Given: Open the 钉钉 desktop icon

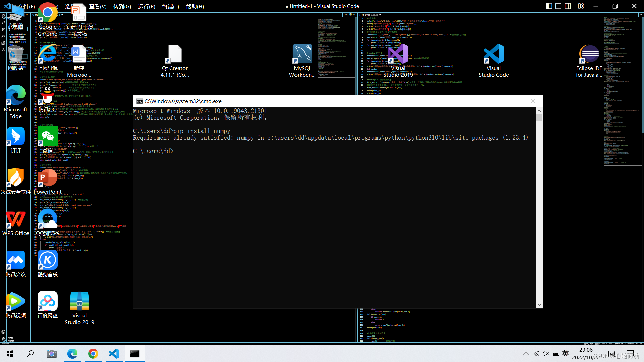Looking at the screenshot, I should click(x=15, y=137).
